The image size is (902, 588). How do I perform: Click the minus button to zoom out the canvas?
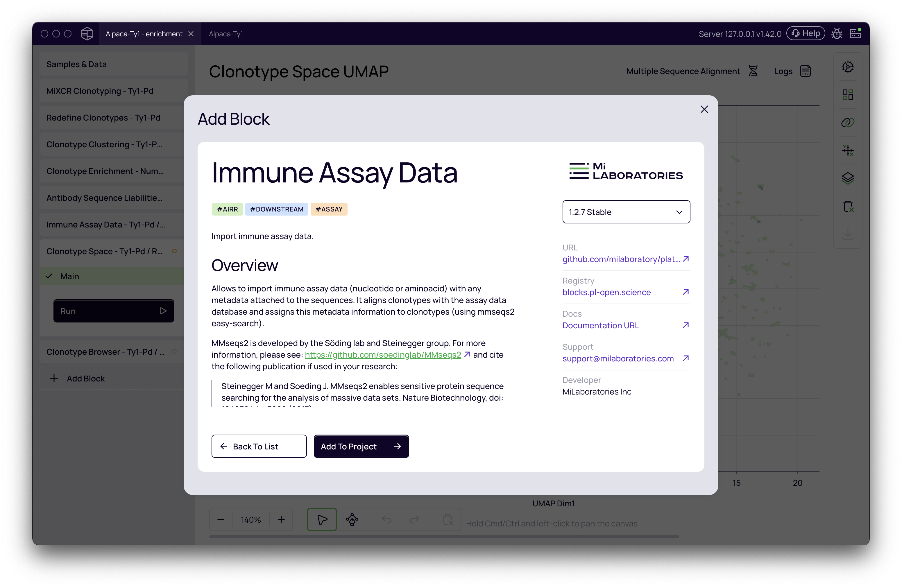(x=221, y=519)
